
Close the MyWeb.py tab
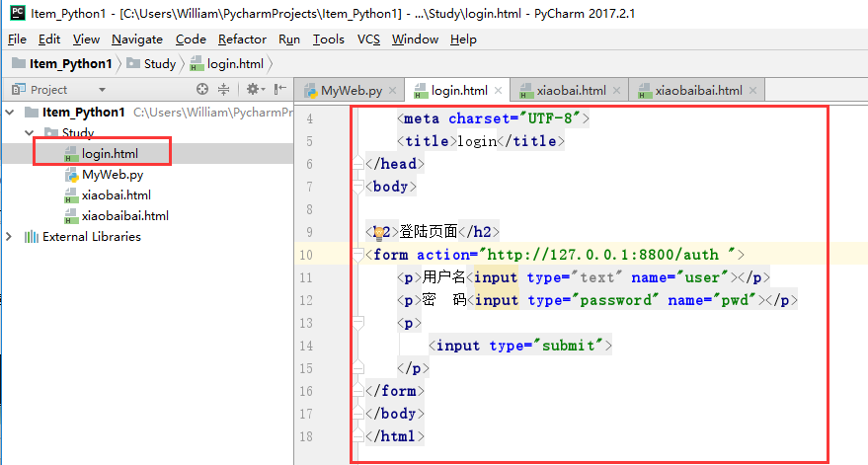(x=392, y=90)
